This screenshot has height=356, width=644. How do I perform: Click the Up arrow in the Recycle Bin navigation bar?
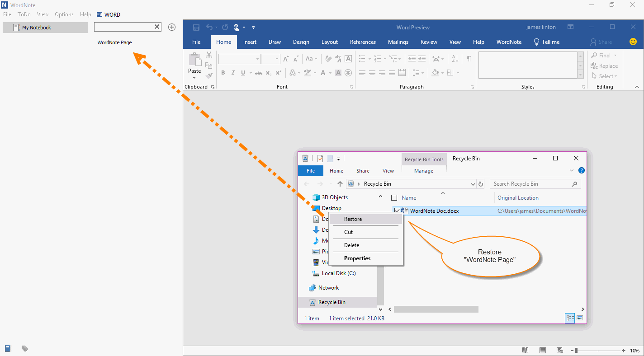coord(340,184)
